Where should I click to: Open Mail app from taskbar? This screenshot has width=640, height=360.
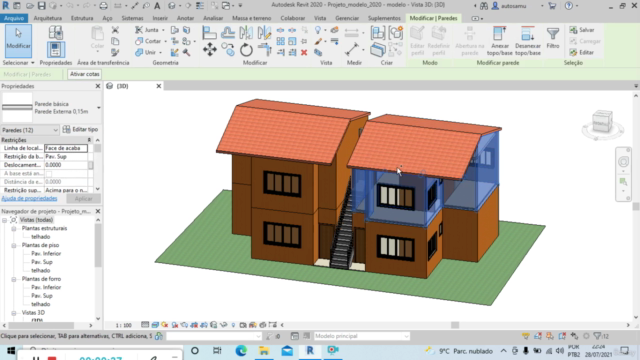(287, 351)
